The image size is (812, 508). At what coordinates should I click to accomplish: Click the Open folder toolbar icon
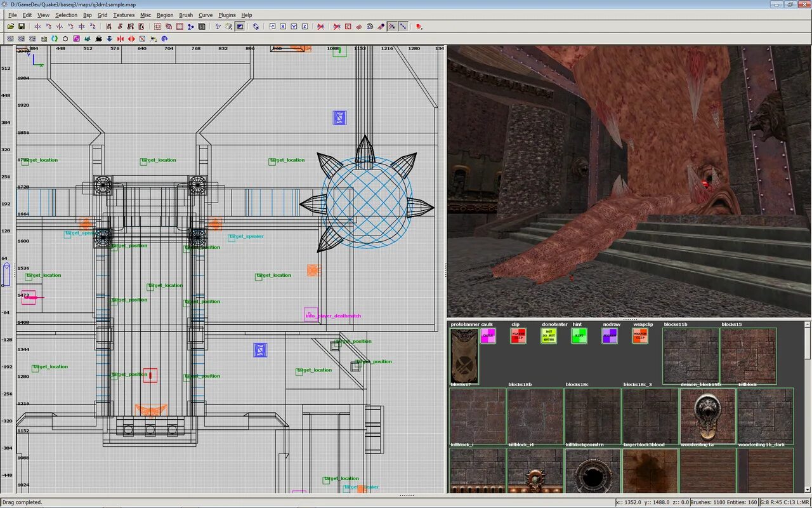[x=11, y=27]
